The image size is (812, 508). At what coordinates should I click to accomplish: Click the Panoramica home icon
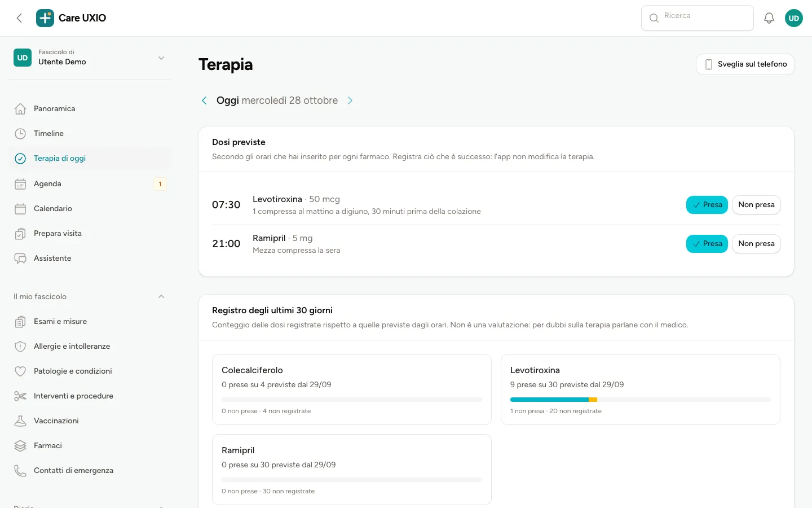tap(20, 109)
